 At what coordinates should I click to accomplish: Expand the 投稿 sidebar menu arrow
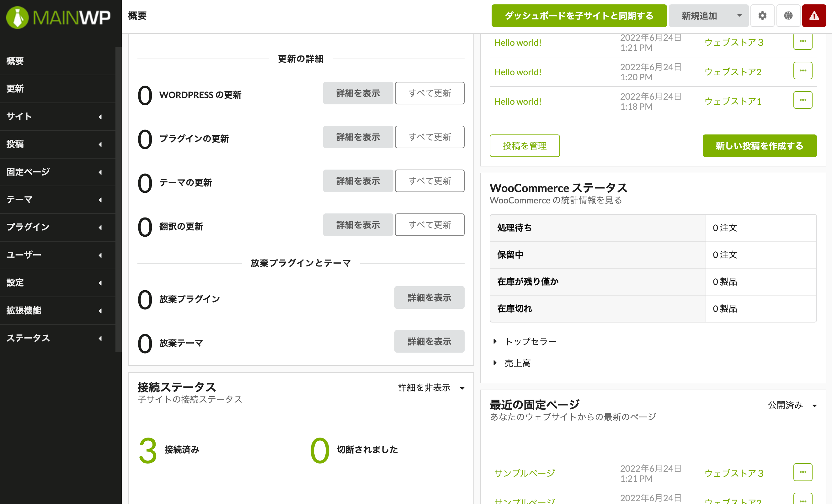coord(100,144)
